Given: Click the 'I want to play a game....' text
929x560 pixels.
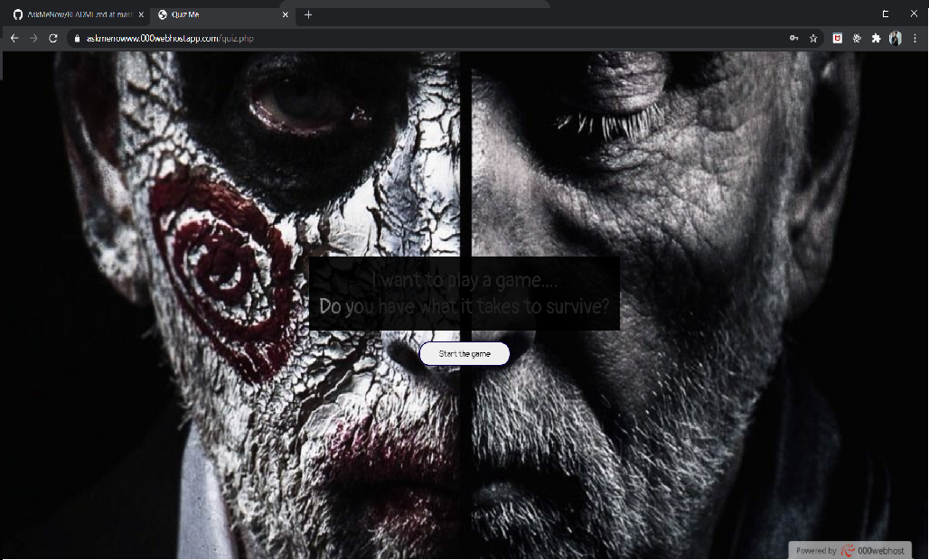Looking at the screenshot, I should 464,279.
